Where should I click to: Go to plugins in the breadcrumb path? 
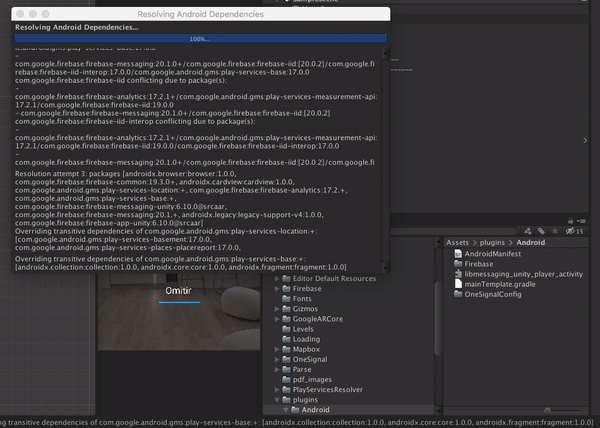(x=492, y=242)
